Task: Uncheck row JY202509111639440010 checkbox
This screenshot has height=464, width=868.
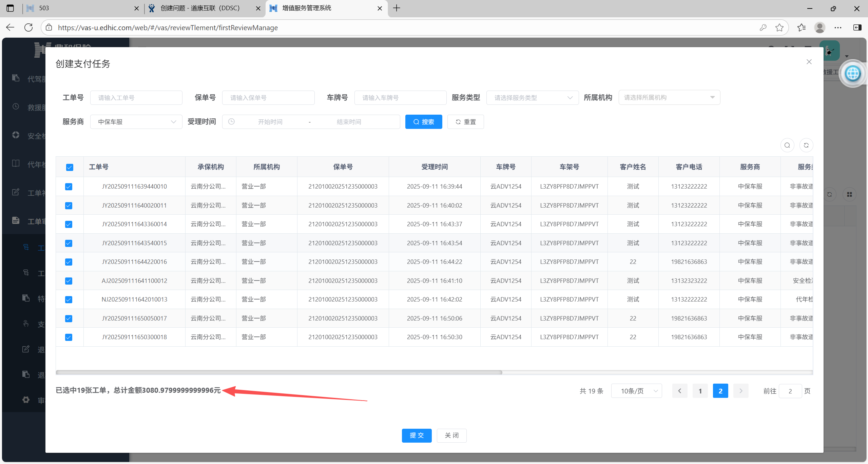Action: 69,187
